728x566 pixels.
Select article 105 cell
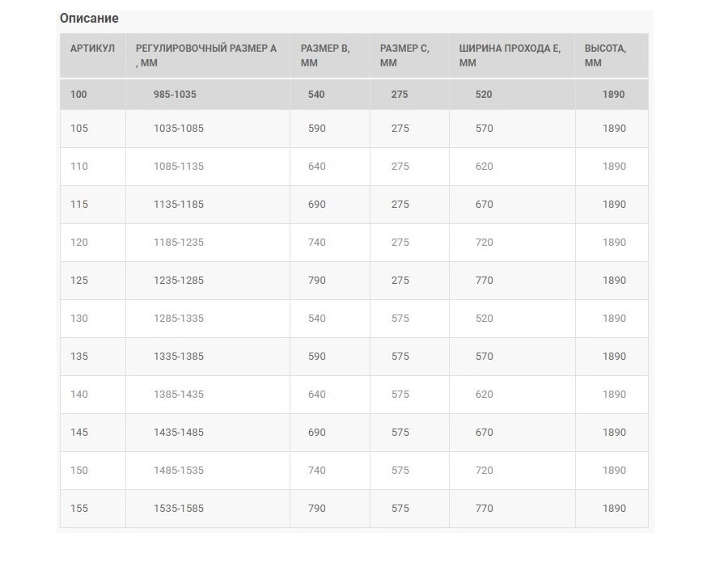93,129
